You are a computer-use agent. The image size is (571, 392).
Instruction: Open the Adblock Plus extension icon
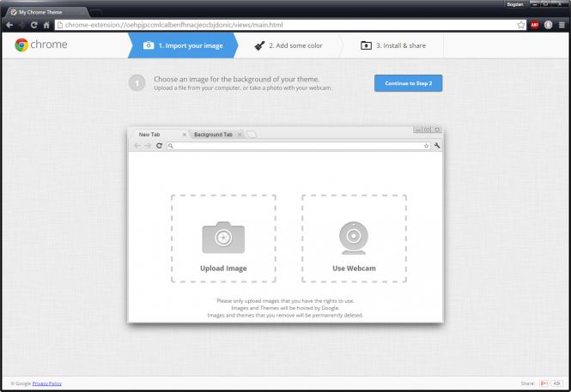(x=534, y=25)
